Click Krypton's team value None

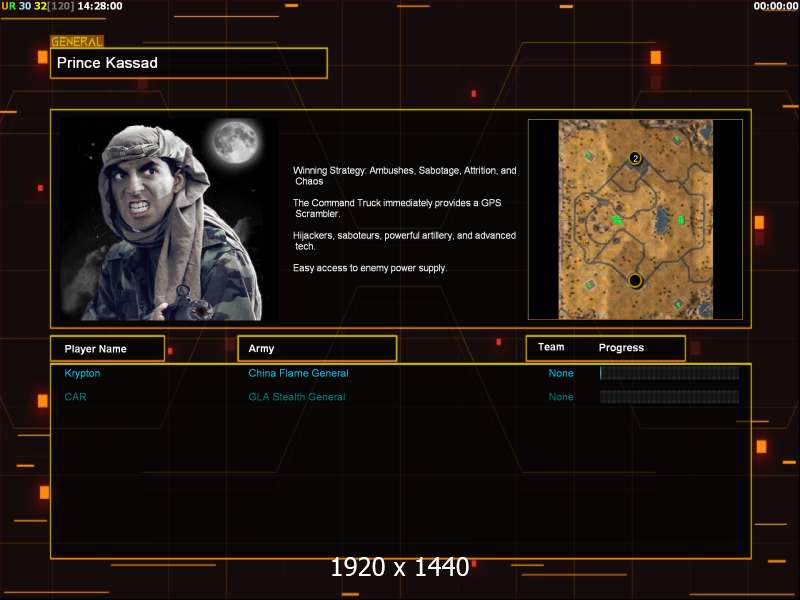[x=561, y=373]
